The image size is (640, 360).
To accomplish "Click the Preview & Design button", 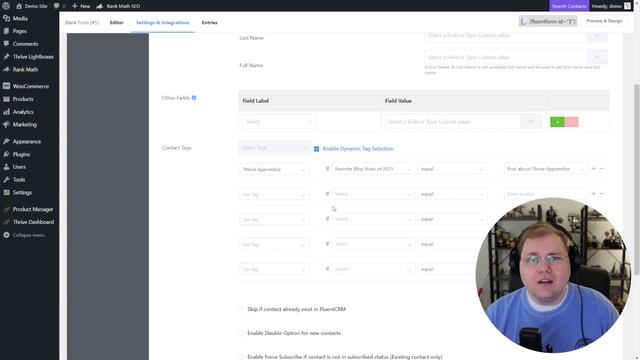I will click(x=604, y=21).
